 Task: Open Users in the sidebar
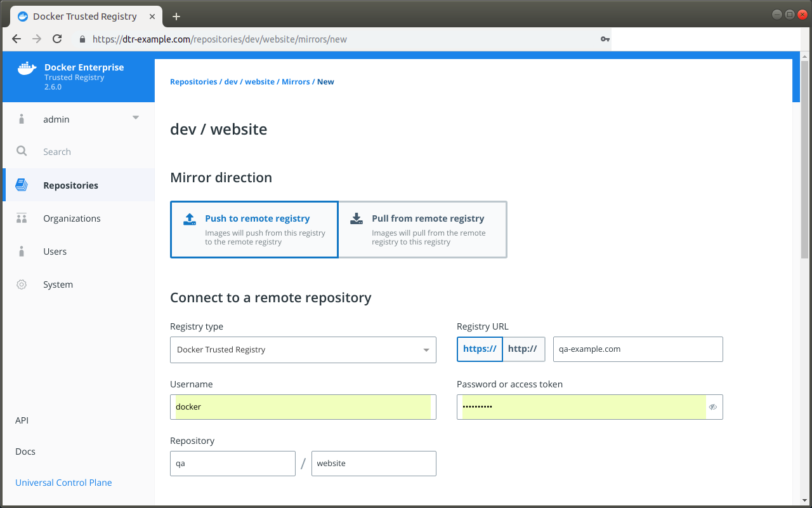click(x=79, y=251)
